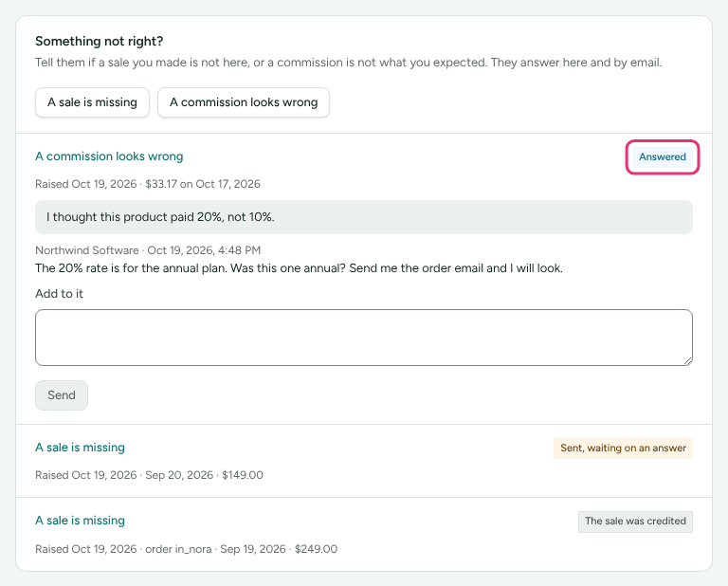The image size is (728, 586).
Task: Open the $149.00 'A sale is missing' dispute
Action: coord(80,448)
